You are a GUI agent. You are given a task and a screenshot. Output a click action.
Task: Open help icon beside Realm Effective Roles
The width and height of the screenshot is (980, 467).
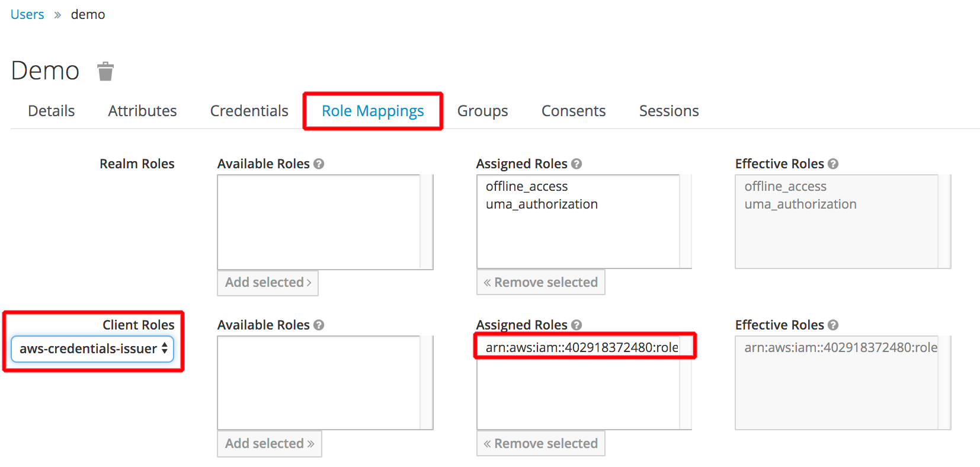coord(833,164)
